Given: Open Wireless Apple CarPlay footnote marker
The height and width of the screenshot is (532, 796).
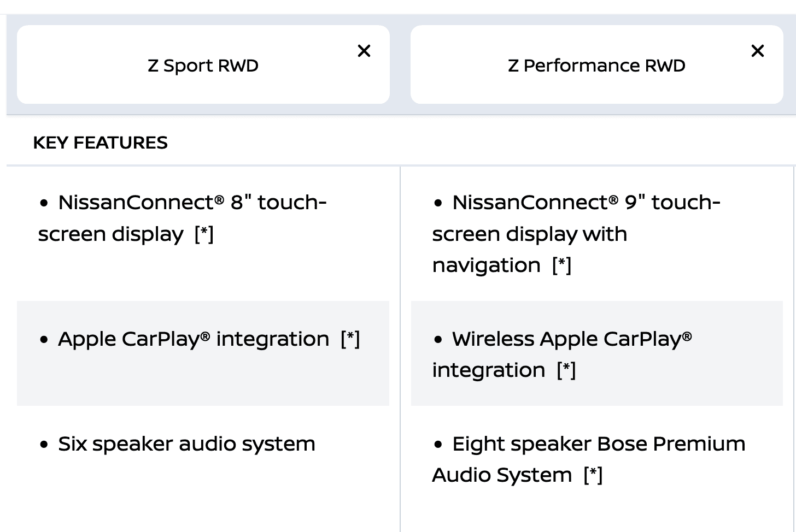Looking at the screenshot, I should 566,370.
